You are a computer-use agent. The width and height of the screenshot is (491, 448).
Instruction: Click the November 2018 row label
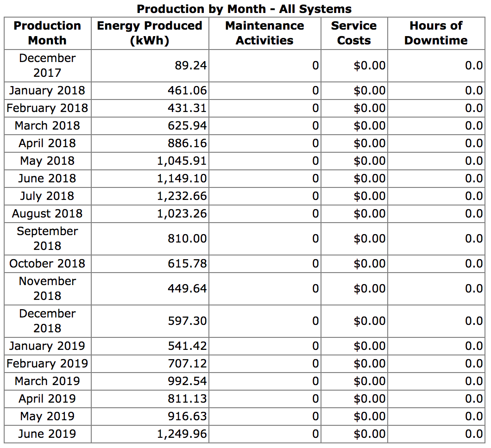47,288
